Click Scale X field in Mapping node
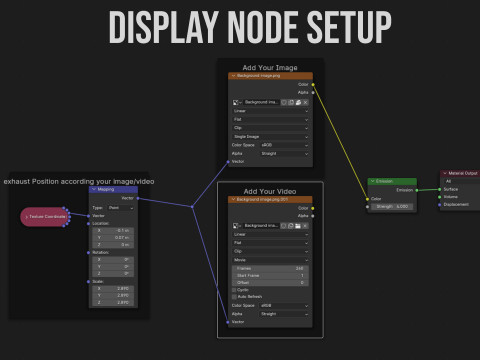The width and height of the screenshot is (480, 360). (113, 289)
